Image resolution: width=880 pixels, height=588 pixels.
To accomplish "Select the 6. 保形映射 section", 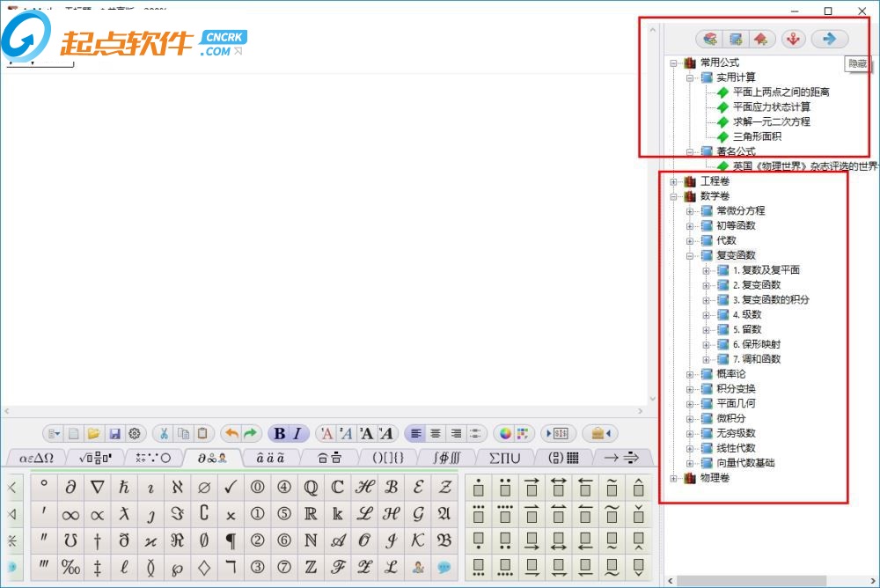I will (757, 344).
